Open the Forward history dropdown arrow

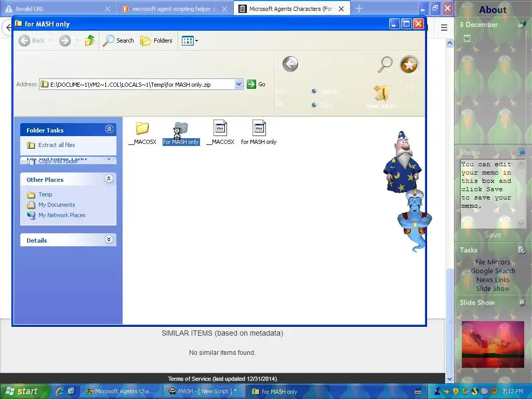pos(77,41)
